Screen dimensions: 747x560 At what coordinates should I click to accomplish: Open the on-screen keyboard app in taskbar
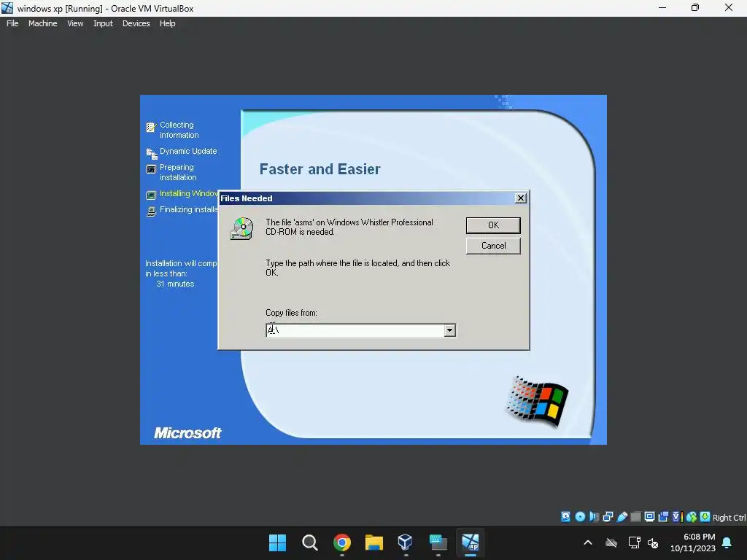coord(438,542)
